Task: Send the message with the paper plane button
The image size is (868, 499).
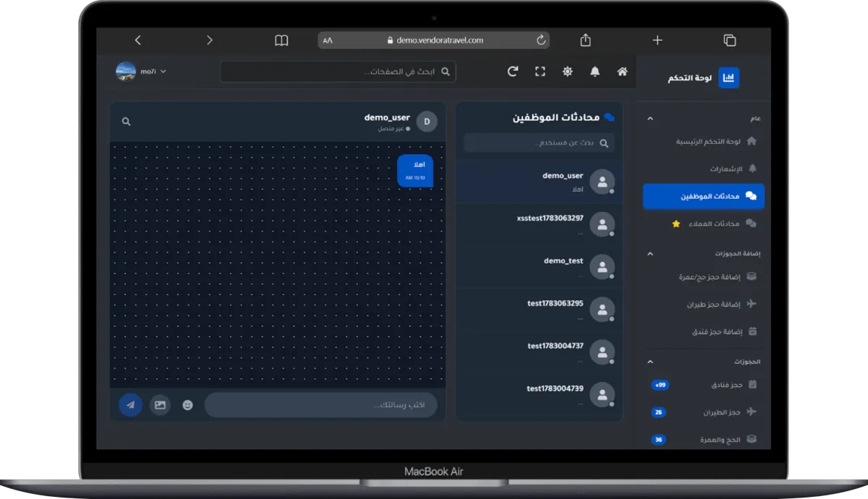Action: [131, 405]
